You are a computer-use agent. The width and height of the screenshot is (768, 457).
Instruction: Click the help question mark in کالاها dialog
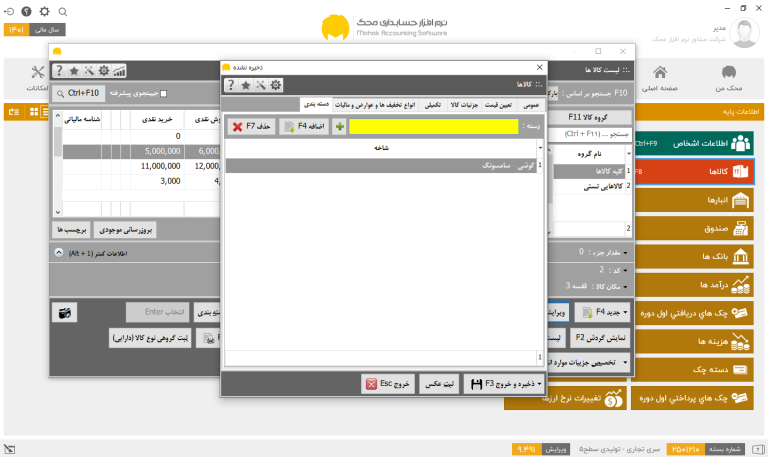pyautogui.click(x=231, y=85)
